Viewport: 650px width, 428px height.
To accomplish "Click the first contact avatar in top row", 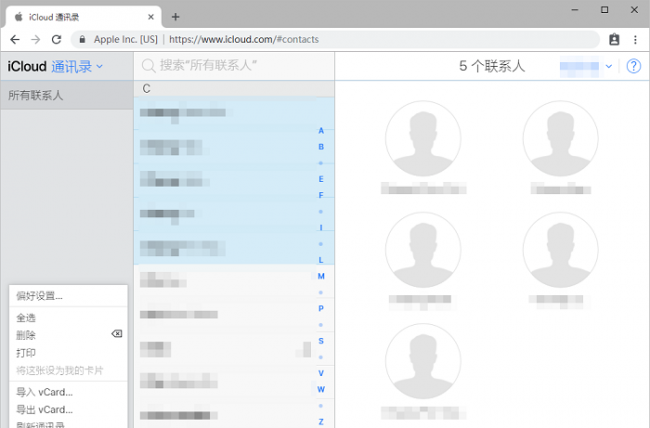I will coord(423,139).
